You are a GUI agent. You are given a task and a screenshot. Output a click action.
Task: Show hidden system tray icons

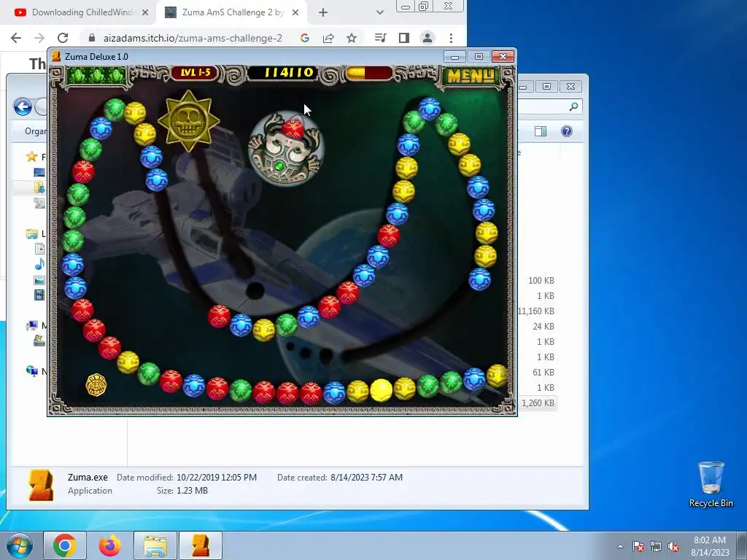[x=620, y=546]
